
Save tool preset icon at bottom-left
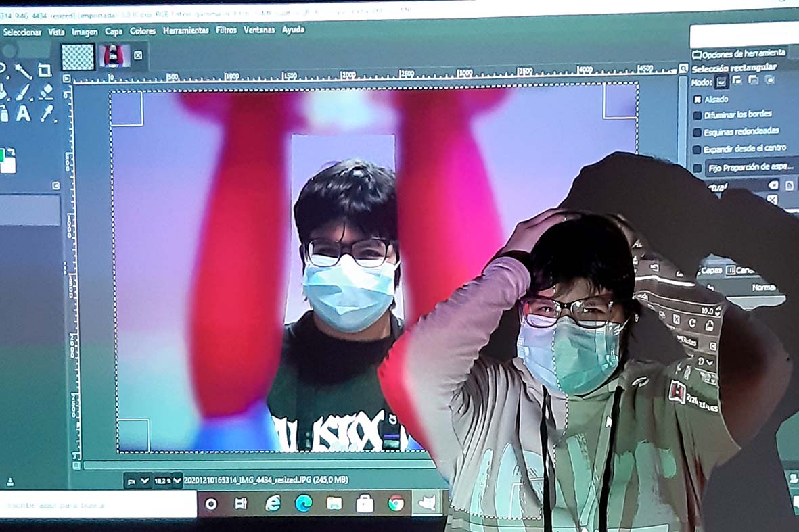pos(9,481)
